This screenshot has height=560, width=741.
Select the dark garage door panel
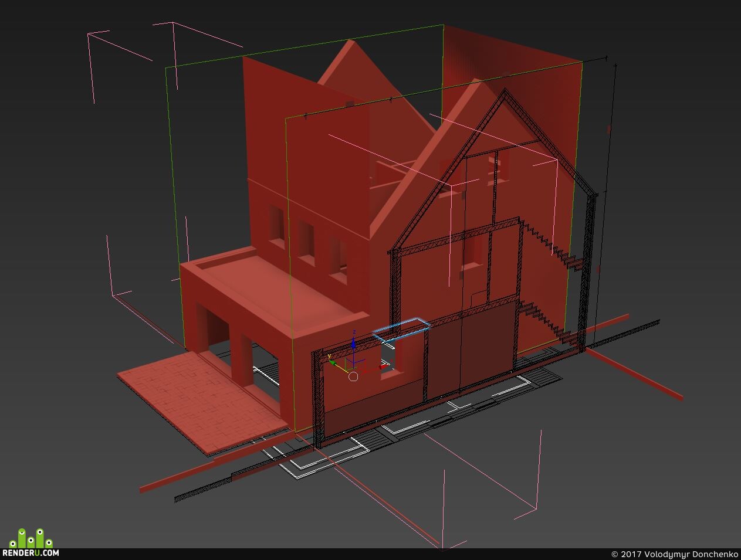click(x=471, y=351)
